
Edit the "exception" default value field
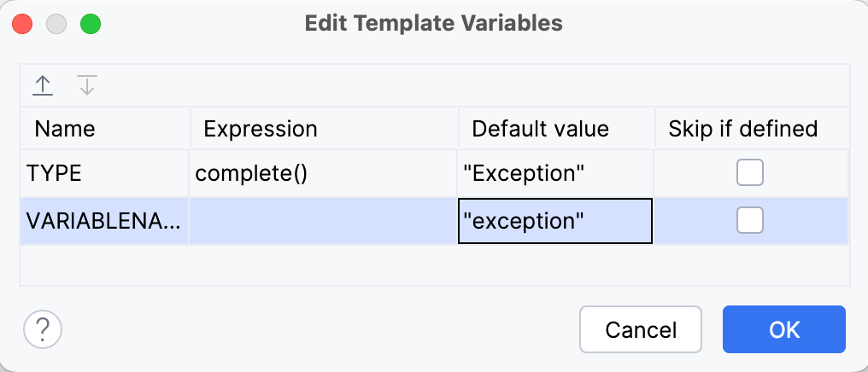coord(555,221)
